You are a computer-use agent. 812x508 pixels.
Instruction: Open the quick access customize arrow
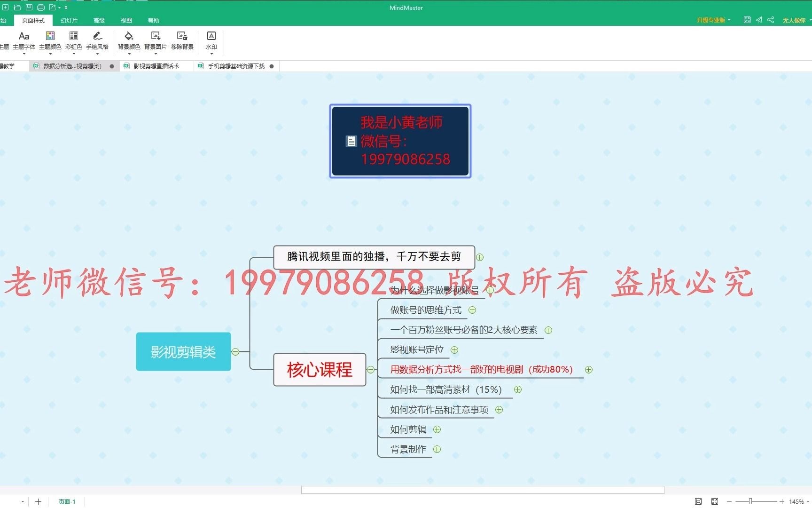coord(66,8)
